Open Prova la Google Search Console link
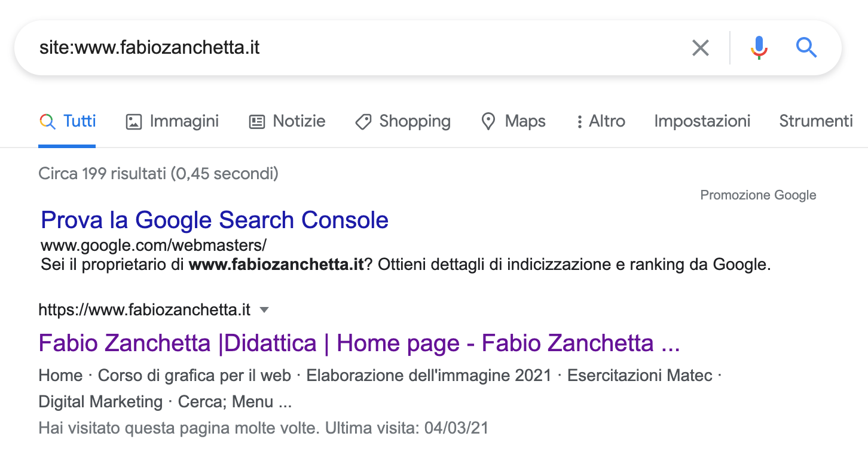Screen dimensions: 868x473 tap(215, 220)
